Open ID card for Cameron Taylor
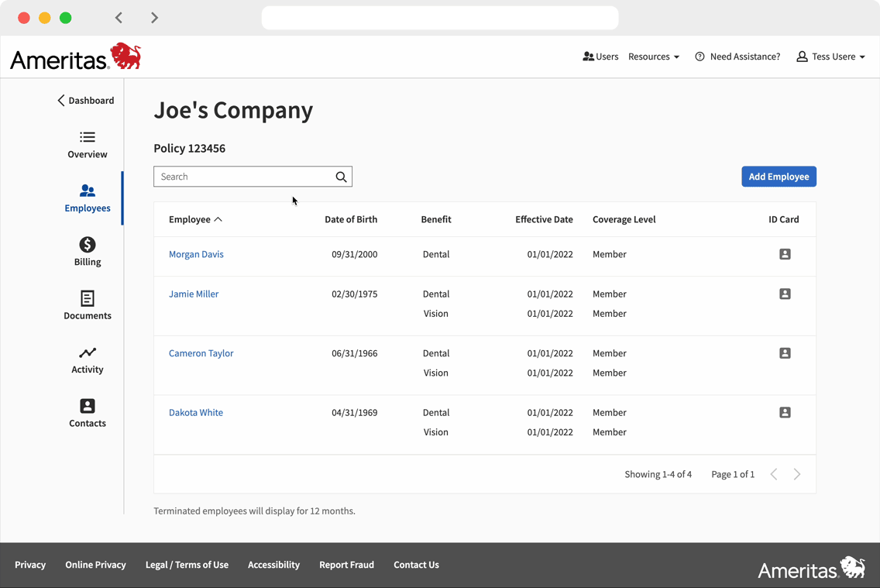 [785, 353]
